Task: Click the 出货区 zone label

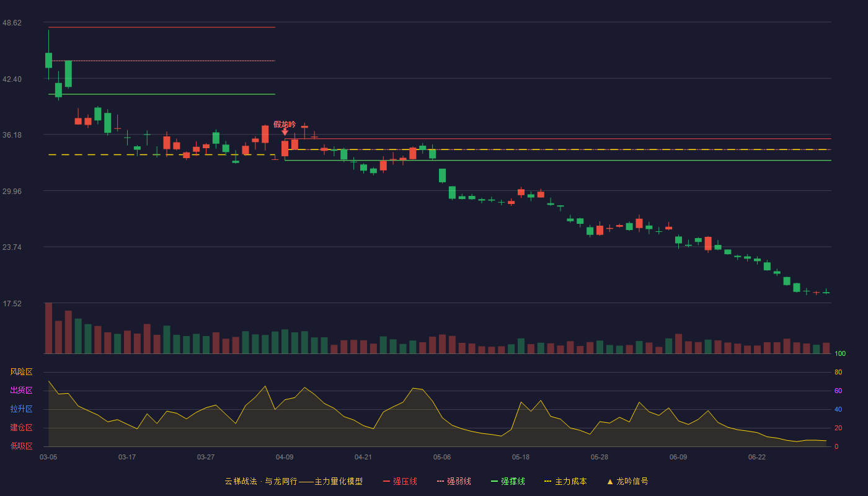Action: point(21,391)
